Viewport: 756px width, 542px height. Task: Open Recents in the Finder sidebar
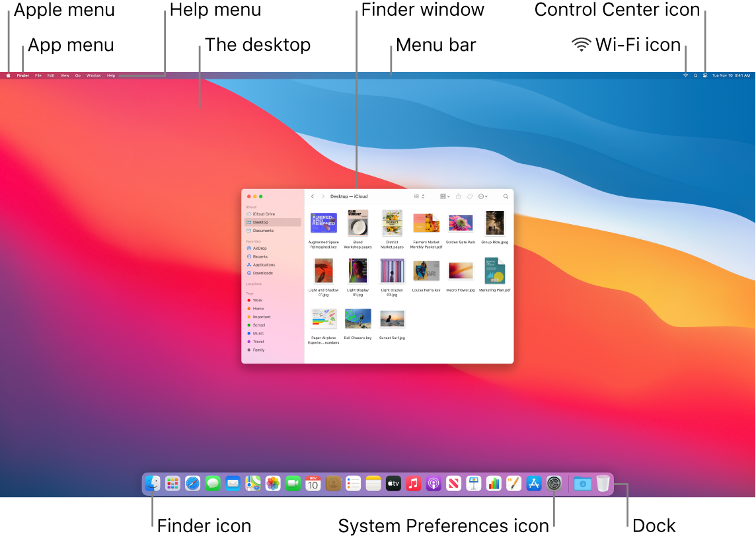[x=260, y=256]
